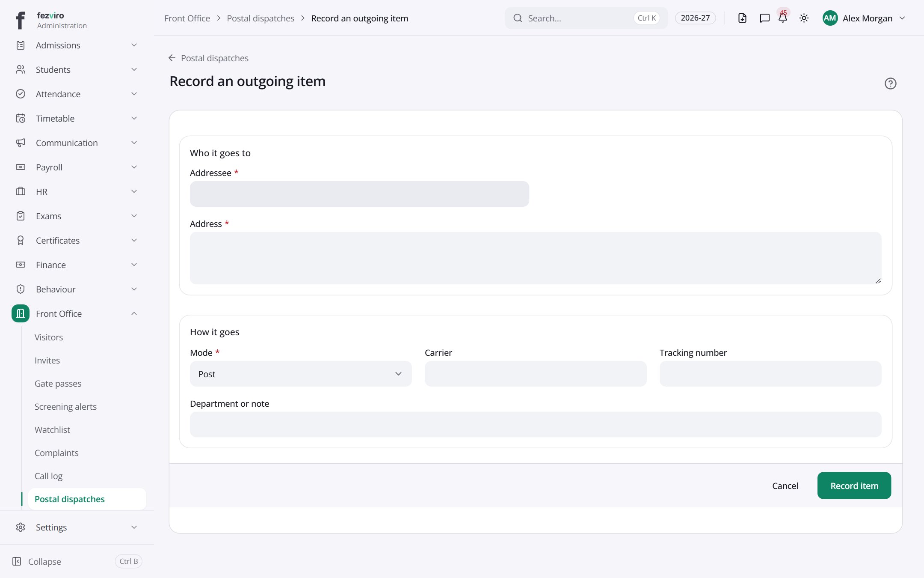Expand the Settings menu chevron

134,527
